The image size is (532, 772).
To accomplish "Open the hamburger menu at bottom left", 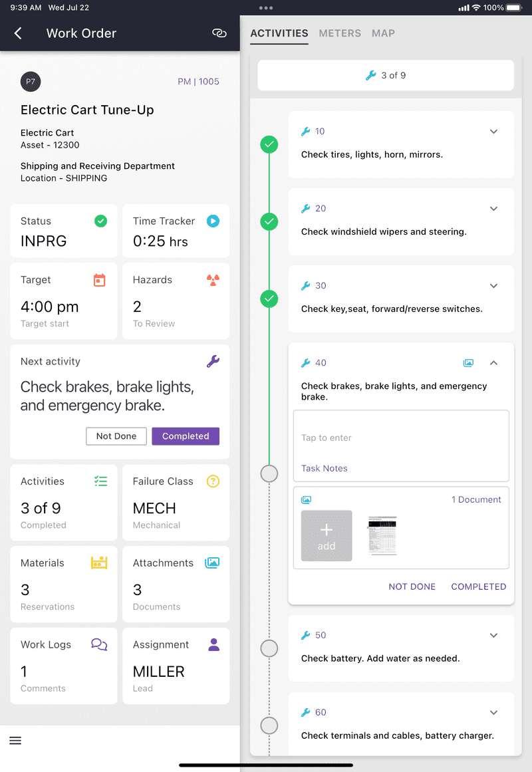I will (x=15, y=741).
